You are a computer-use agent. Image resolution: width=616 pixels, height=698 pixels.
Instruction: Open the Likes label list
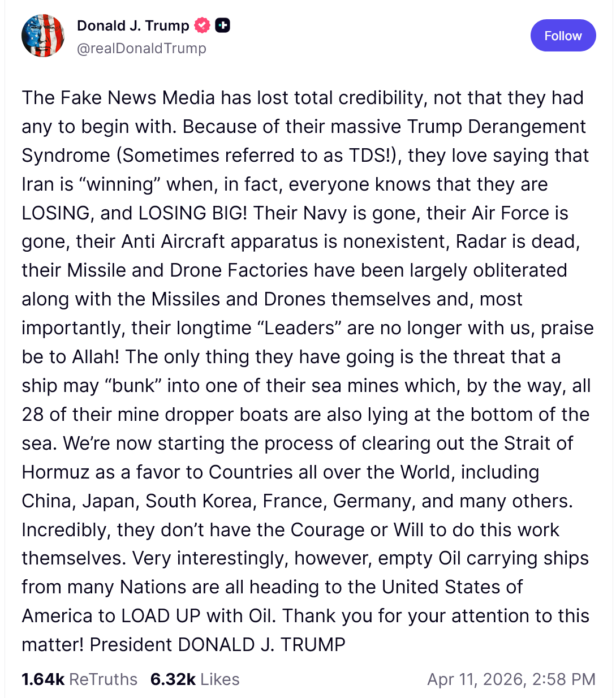click(x=220, y=679)
